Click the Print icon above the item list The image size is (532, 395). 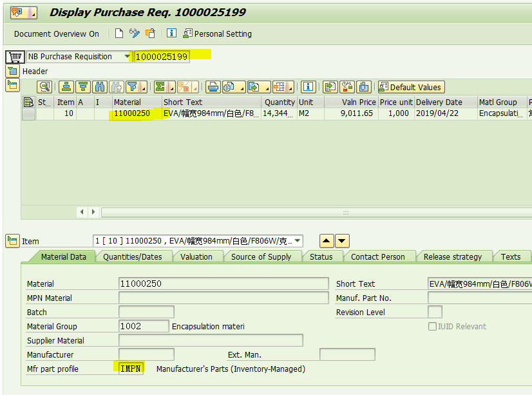pos(213,86)
